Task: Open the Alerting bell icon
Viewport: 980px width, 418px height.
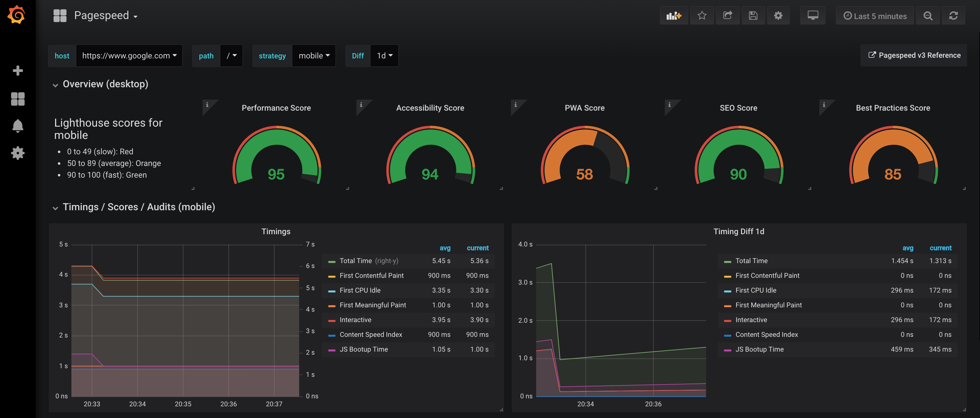Action: pos(18,126)
